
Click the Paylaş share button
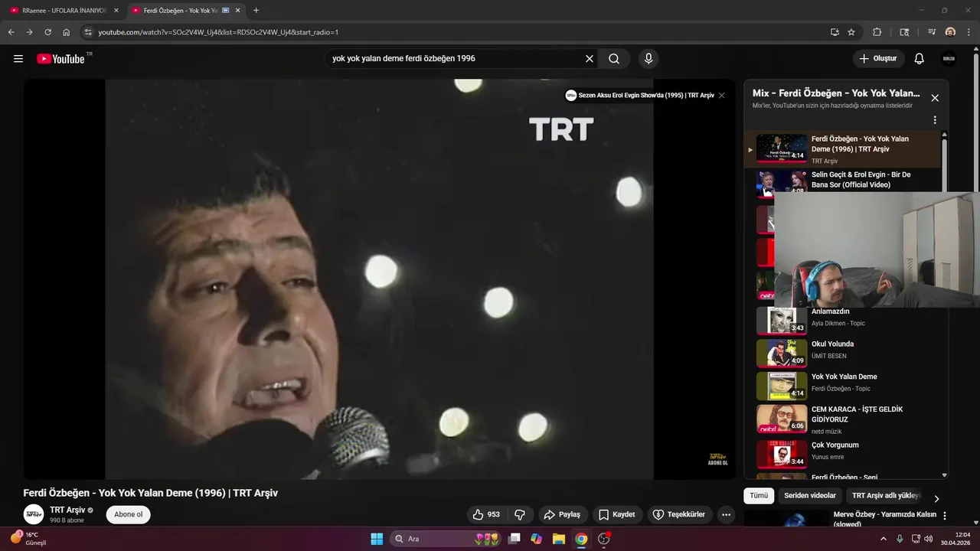563,514
